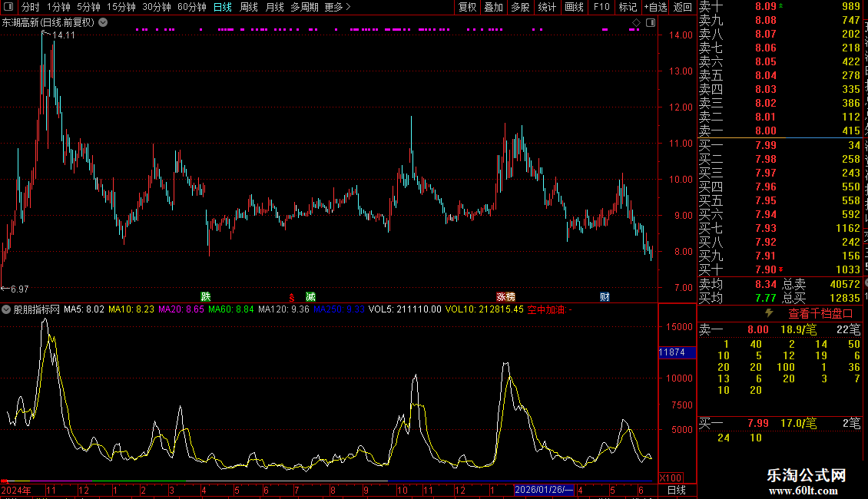Click the blue 财 marker on chart
The height and width of the screenshot is (499, 868).
click(x=605, y=297)
